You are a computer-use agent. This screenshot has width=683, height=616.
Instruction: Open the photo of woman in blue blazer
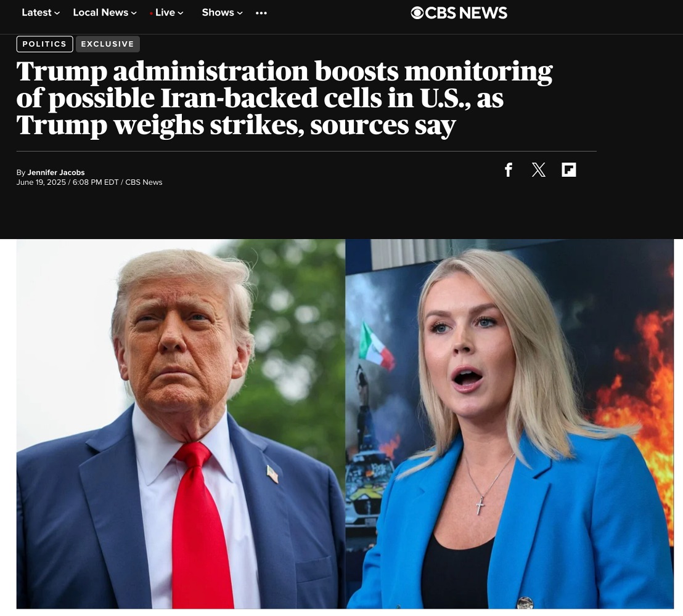[x=510, y=424]
